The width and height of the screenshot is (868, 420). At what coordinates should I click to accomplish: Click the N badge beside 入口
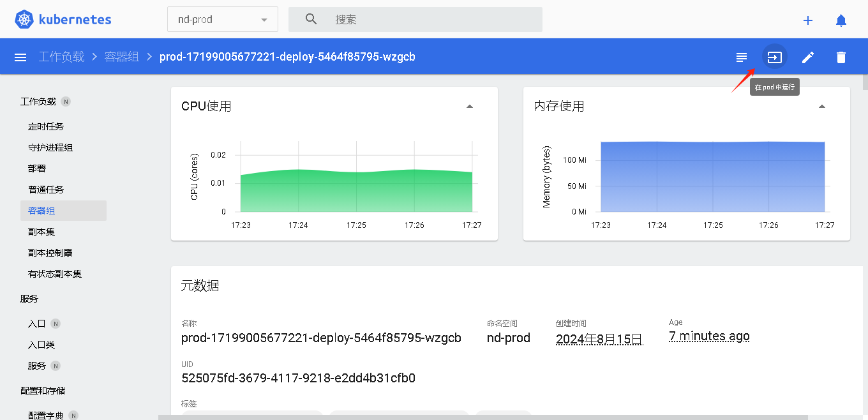56,324
